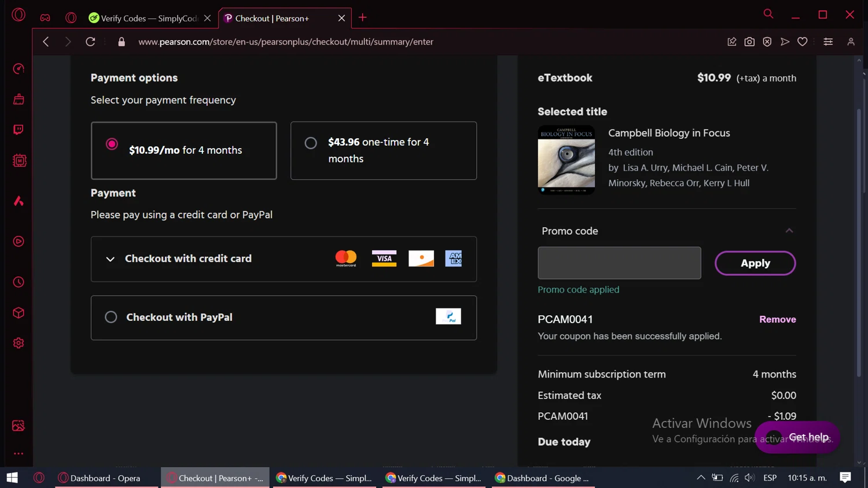This screenshot has height=488, width=868.
Task: Open GX Control speedometer in sidebar
Action: click(19, 69)
